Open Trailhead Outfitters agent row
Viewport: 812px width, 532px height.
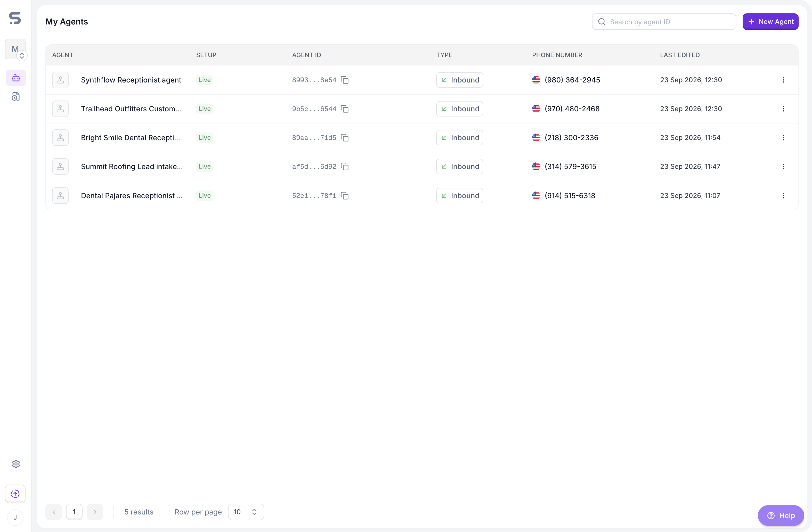point(422,109)
